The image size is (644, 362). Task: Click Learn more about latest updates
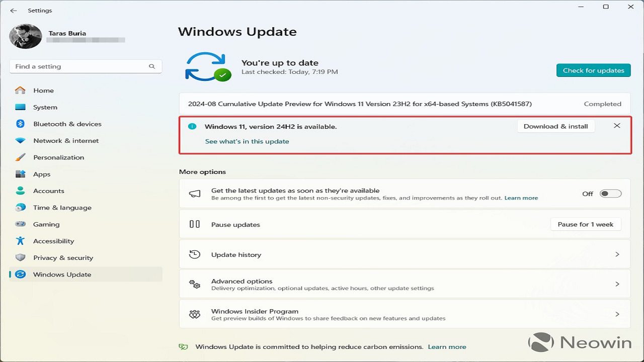click(521, 198)
